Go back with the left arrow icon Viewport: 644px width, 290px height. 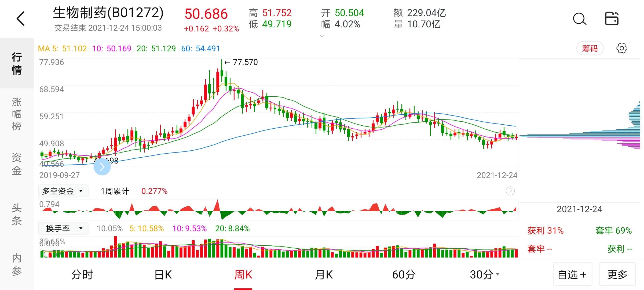coord(21,19)
